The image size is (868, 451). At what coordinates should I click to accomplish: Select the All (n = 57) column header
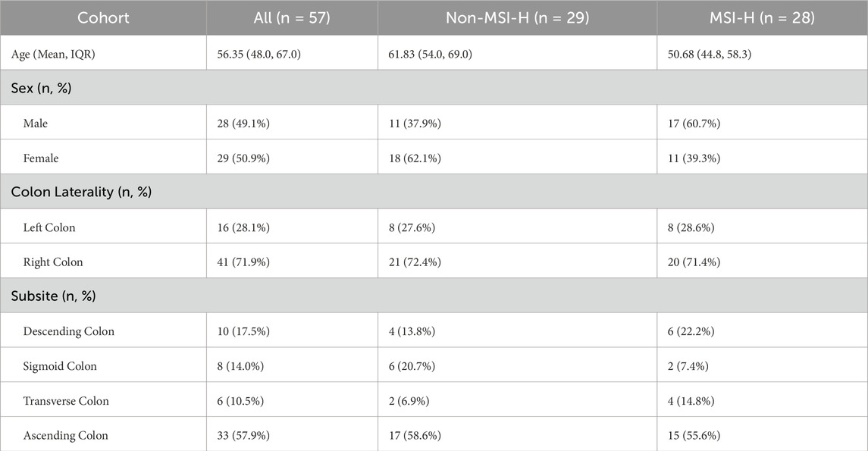click(x=292, y=17)
